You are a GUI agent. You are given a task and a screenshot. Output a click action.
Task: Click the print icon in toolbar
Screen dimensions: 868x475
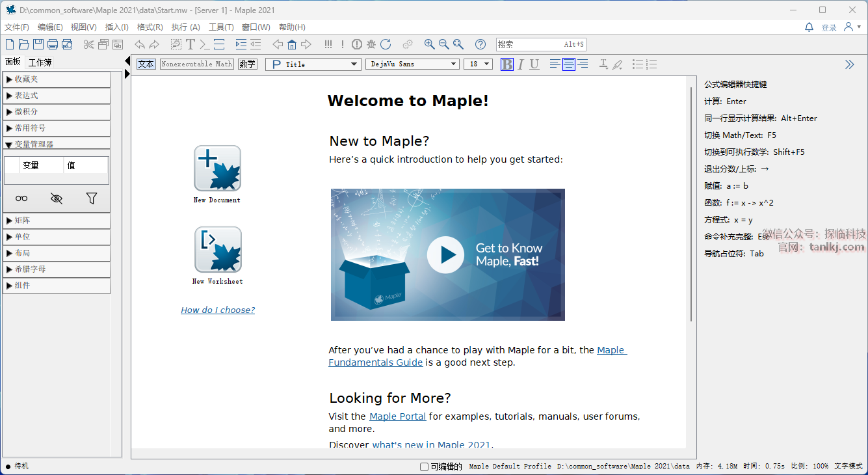click(x=52, y=44)
